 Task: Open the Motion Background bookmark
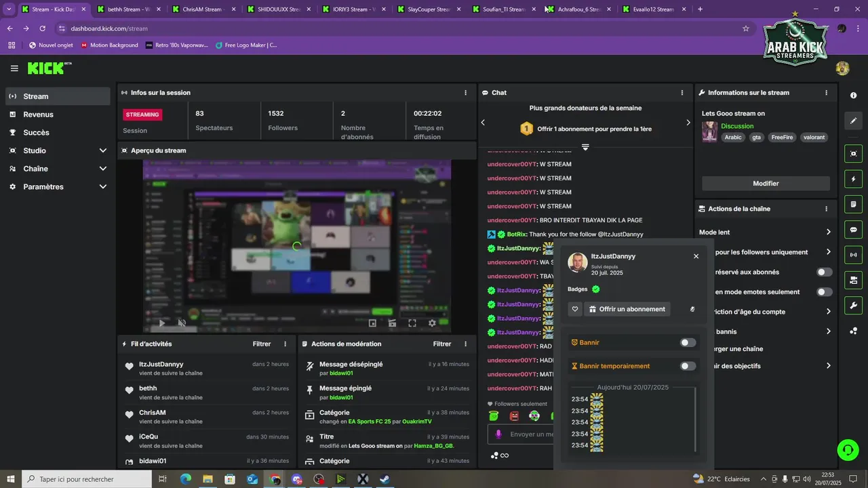click(x=108, y=45)
